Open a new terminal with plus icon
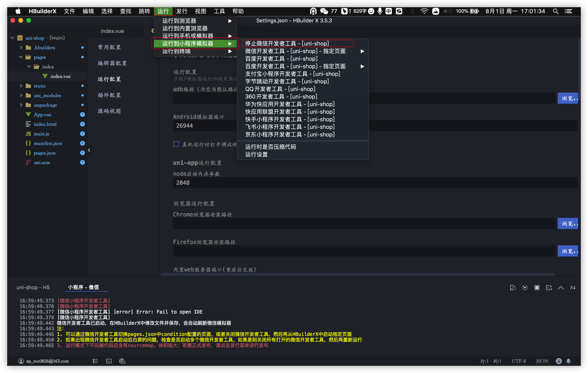Screen dimensions: 588x373 point(549,287)
